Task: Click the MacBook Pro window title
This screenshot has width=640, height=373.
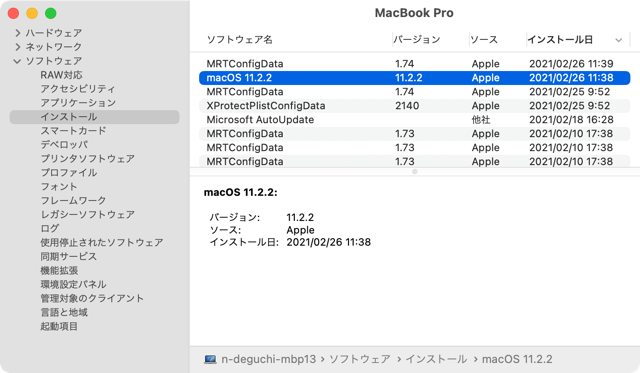Action: click(414, 13)
